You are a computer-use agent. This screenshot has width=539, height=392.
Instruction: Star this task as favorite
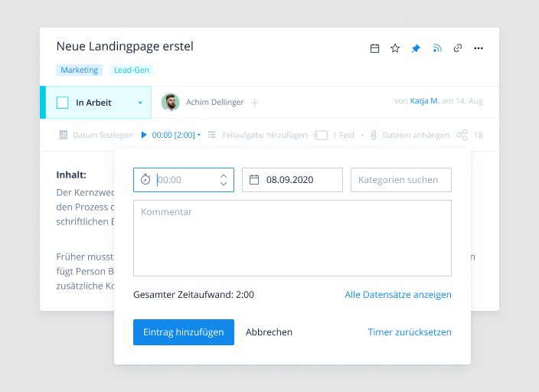pos(395,48)
